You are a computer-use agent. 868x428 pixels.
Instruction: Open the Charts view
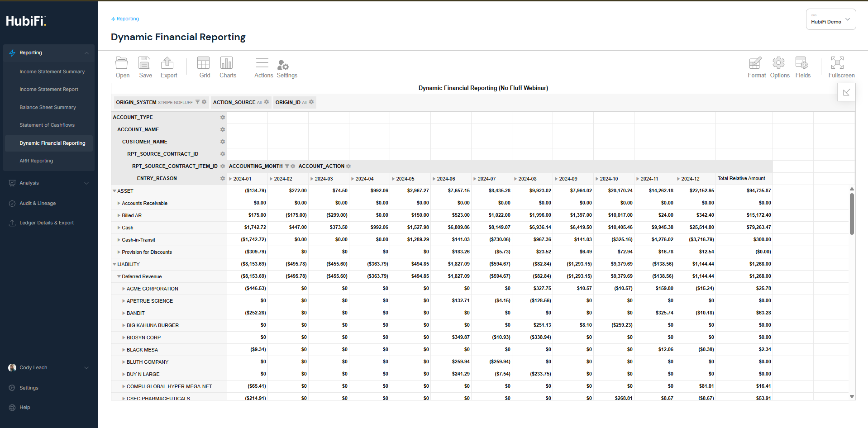click(227, 67)
